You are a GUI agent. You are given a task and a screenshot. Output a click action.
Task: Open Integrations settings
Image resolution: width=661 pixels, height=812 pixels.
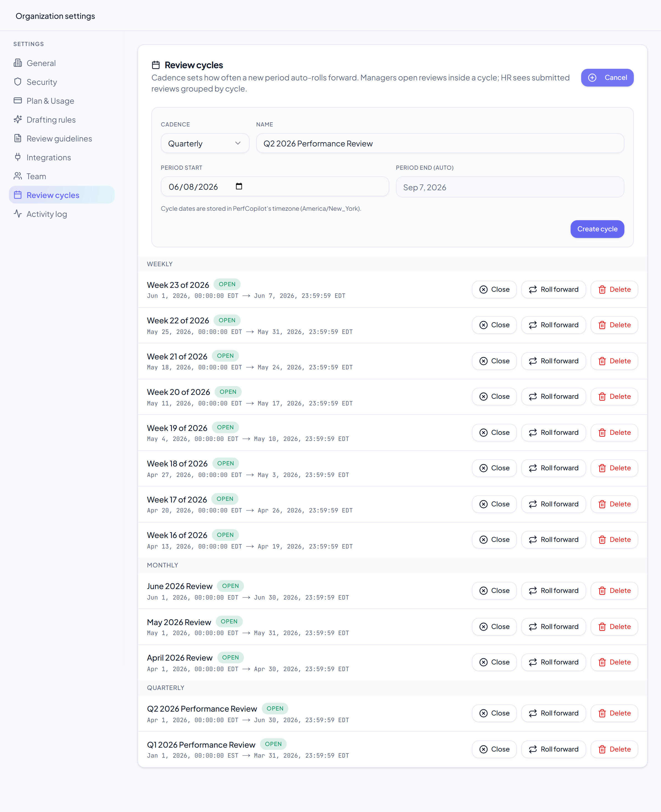click(x=62, y=157)
